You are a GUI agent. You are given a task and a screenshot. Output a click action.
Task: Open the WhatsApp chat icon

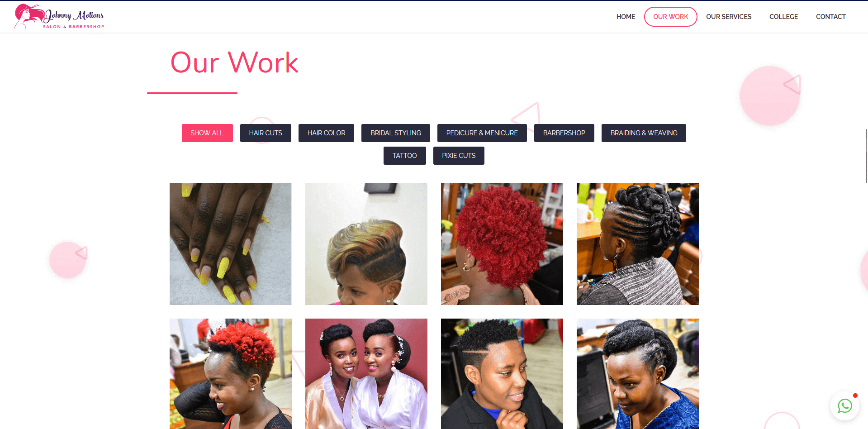click(x=844, y=406)
